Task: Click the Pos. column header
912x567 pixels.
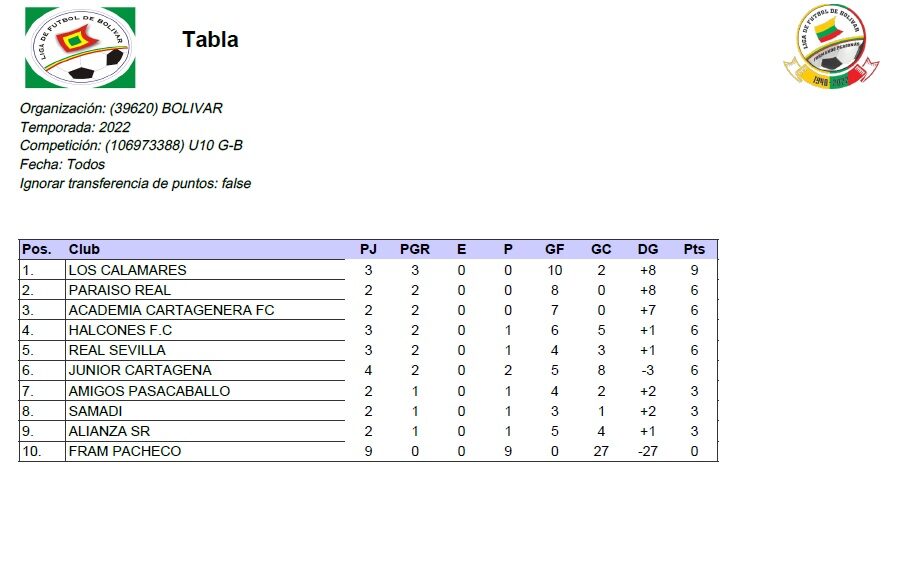Action: point(37,249)
